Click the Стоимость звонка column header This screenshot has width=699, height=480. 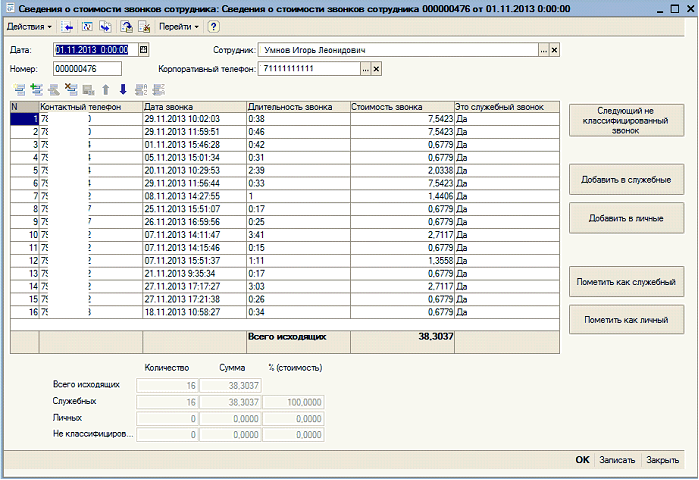pos(402,107)
